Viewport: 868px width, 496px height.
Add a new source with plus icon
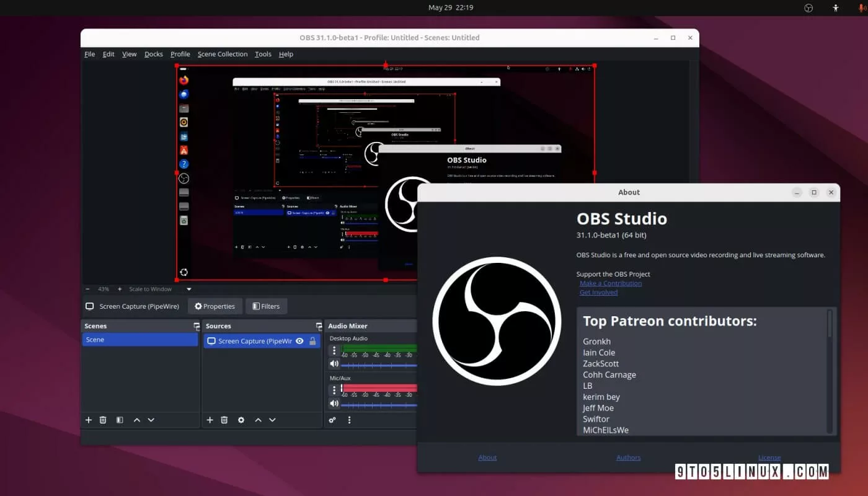point(210,420)
